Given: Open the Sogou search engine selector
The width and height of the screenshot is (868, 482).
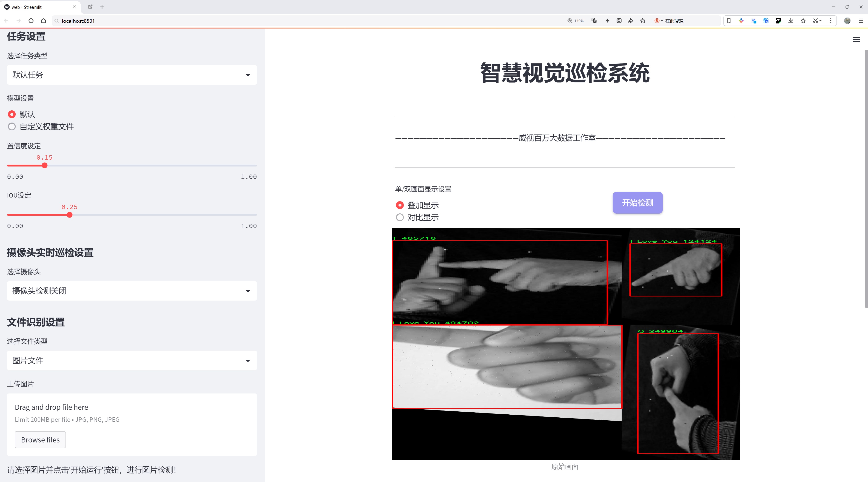Looking at the screenshot, I should (x=659, y=21).
